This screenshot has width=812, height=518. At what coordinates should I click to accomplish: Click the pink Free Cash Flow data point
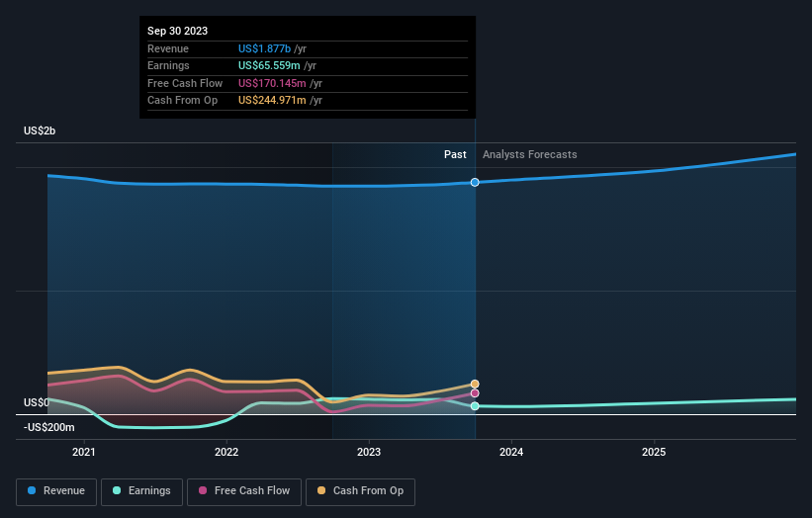(475, 393)
